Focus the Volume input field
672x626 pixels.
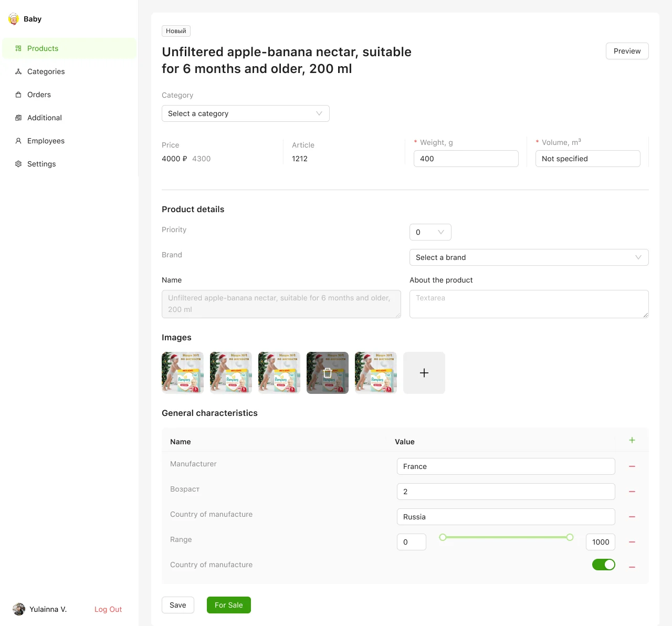tap(588, 159)
